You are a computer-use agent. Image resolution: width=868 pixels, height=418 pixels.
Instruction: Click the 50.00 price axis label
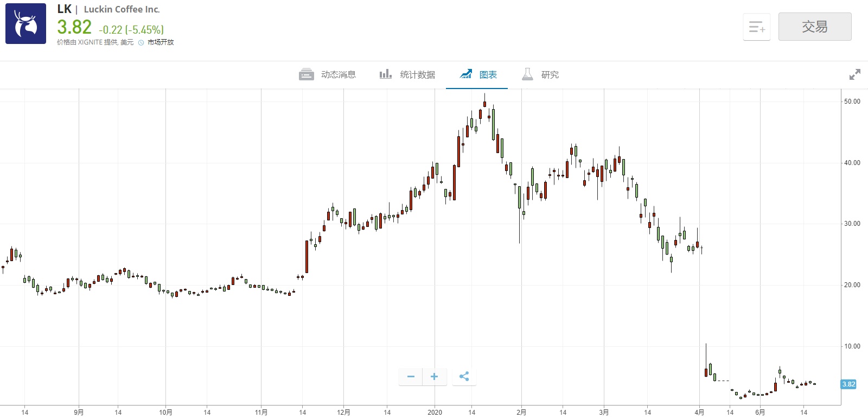click(852, 102)
